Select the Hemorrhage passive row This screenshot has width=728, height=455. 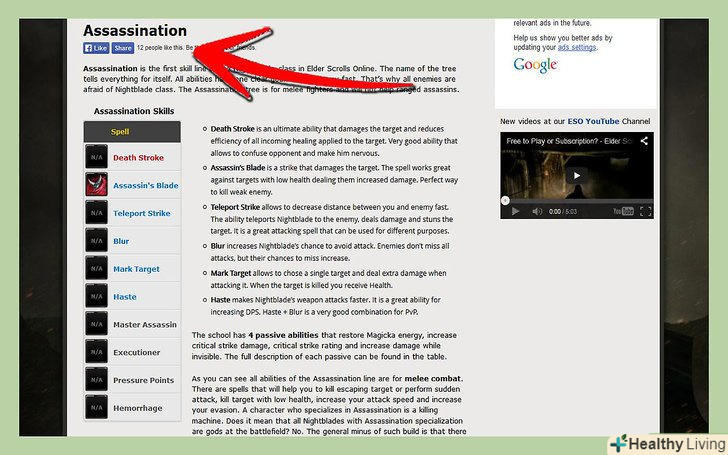tap(132, 408)
